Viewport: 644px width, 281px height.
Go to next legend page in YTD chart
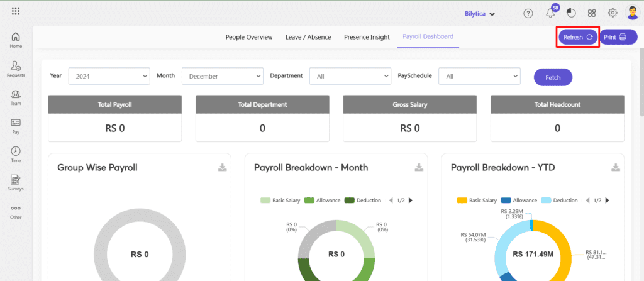pyautogui.click(x=607, y=201)
